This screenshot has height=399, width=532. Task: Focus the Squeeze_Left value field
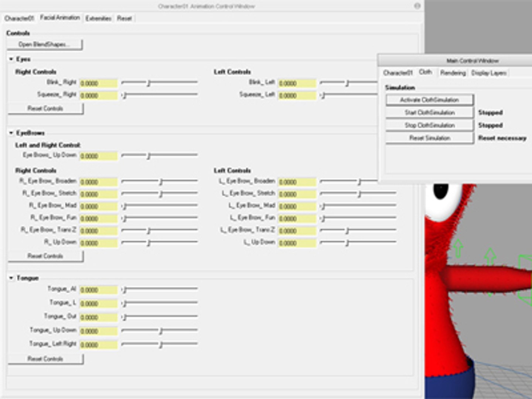[x=297, y=96]
